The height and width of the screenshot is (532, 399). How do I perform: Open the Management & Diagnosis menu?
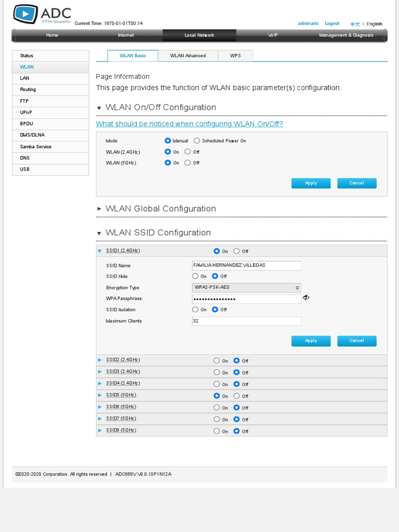tap(346, 35)
